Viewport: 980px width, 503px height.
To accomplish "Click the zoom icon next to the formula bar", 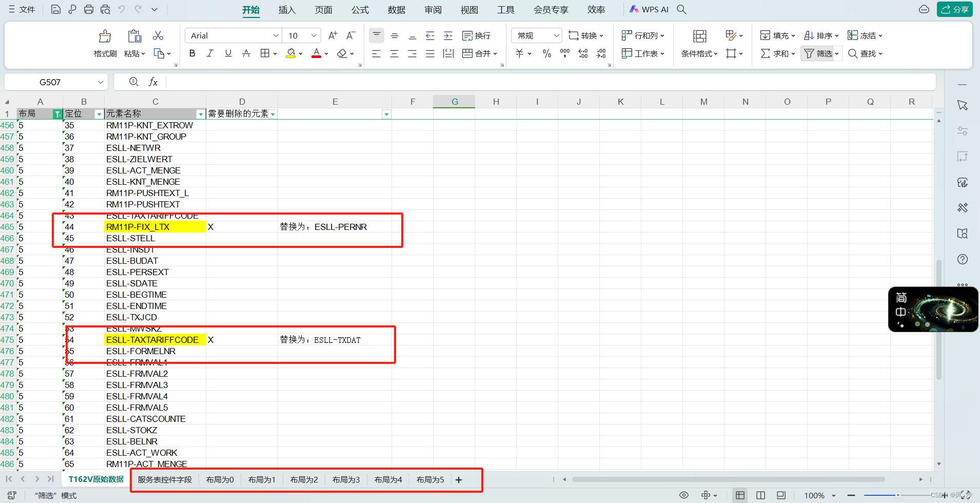I will click(x=134, y=82).
